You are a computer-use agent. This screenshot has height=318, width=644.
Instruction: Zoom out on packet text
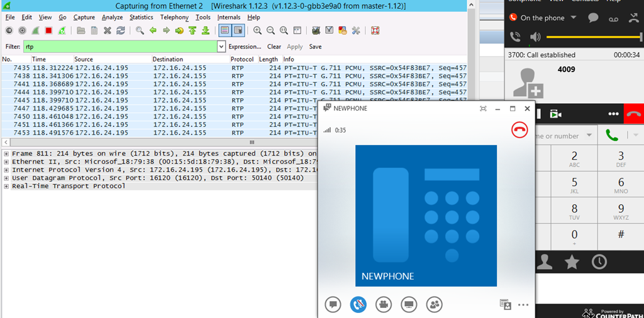pos(270,30)
